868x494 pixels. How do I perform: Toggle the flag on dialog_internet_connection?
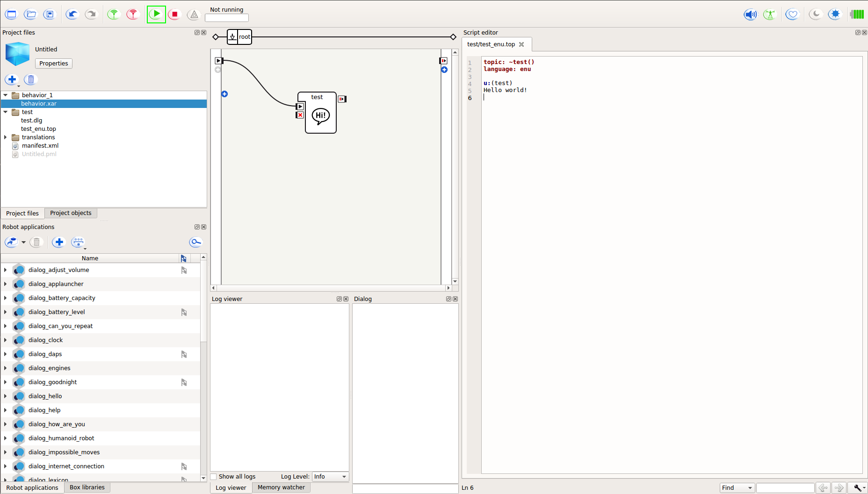(184, 466)
